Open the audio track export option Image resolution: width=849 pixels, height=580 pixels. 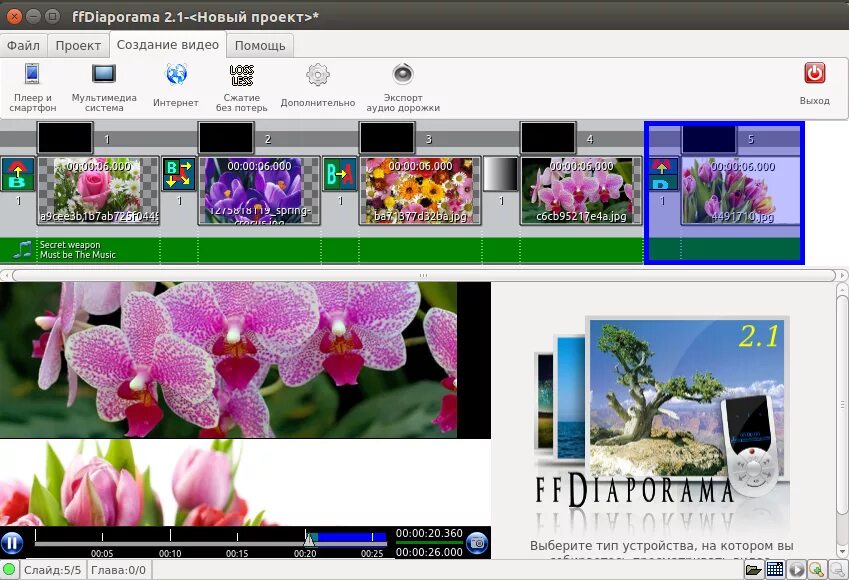tap(403, 87)
